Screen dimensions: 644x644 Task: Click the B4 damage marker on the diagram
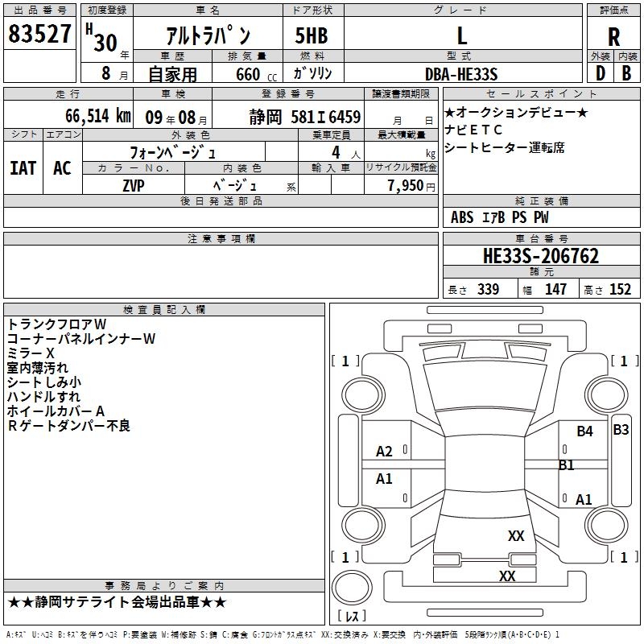(584, 431)
